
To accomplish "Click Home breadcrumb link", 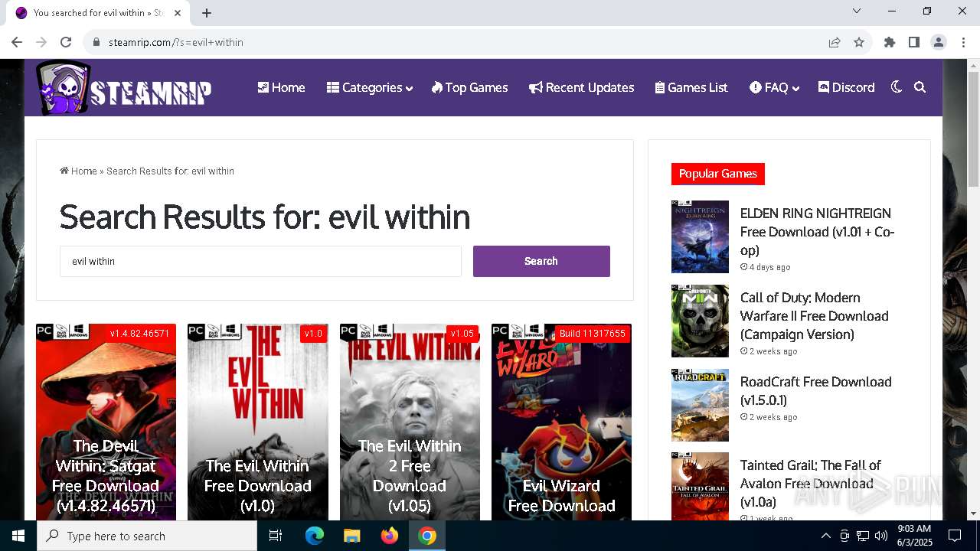I will 78,171.
